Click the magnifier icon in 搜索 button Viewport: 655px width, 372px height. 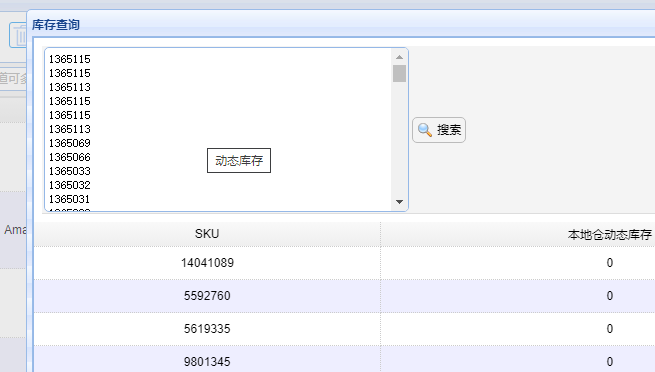tap(424, 130)
